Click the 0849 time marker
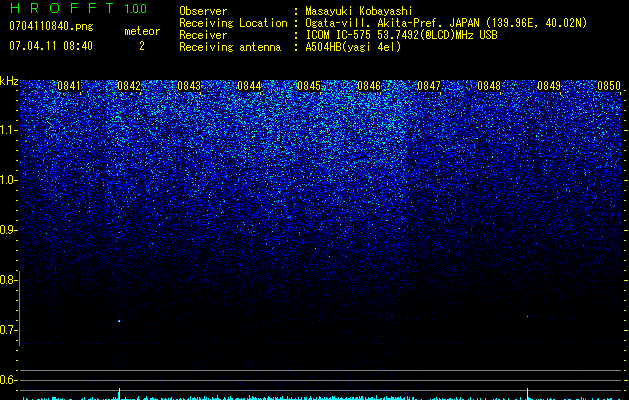 [x=549, y=86]
